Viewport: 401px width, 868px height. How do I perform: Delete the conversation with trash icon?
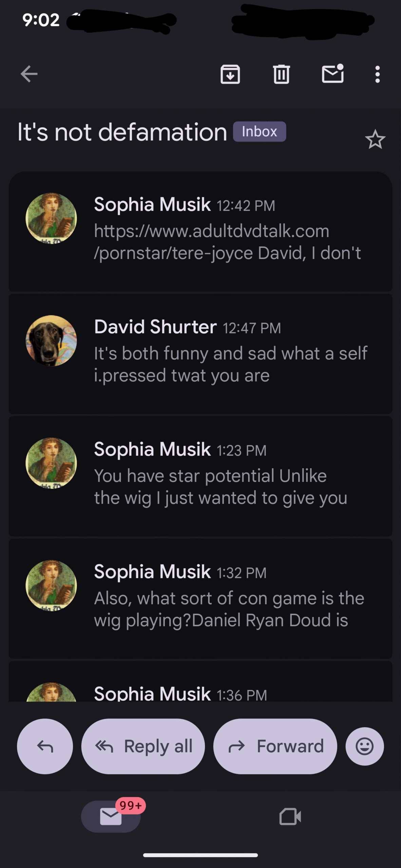point(281,74)
